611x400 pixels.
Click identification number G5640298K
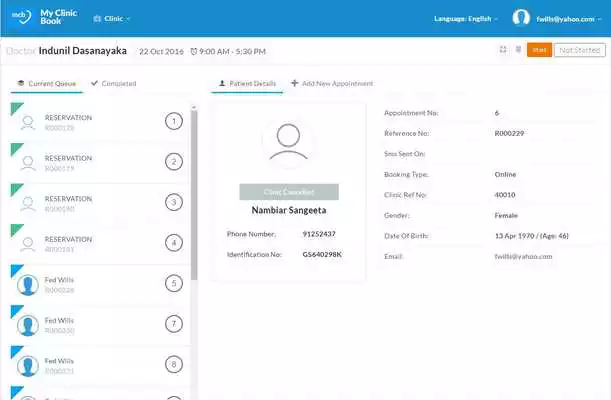(322, 254)
